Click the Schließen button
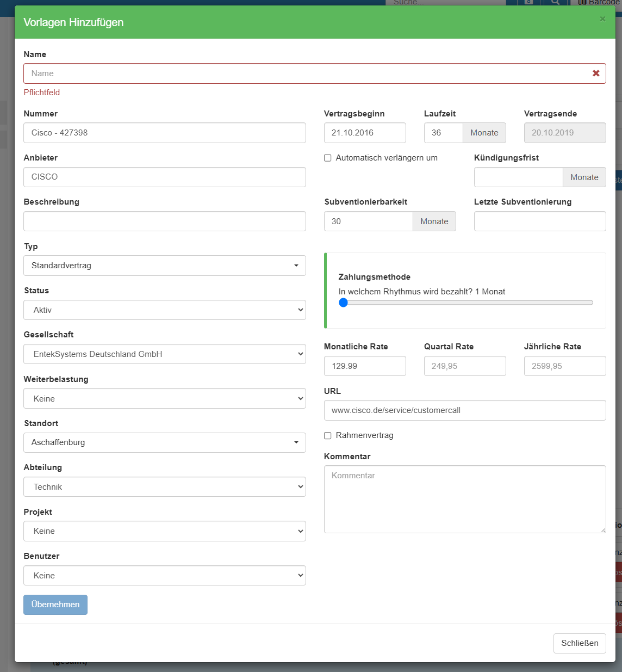 pyautogui.click(x=580, y=643)
